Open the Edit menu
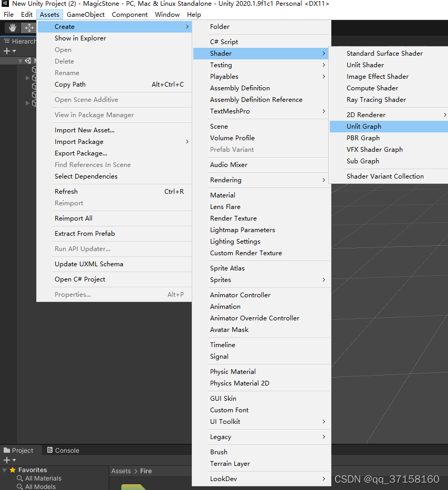Viewport: 448px width, 490px height. pos(27,14)
